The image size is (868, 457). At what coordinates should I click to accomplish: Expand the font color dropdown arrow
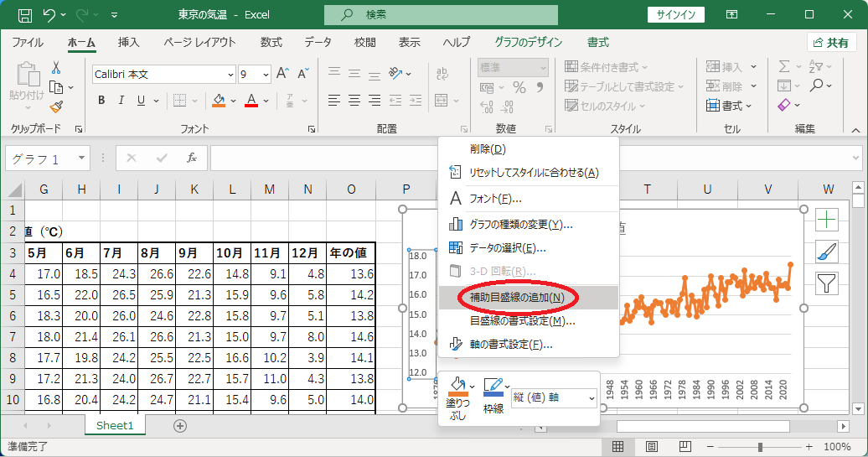pyautogui.click(x=266, y=101)
